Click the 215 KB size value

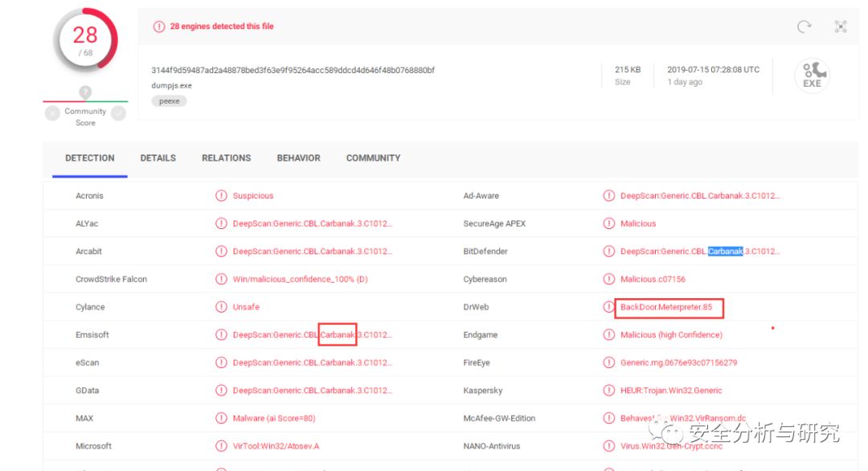[x=627, y=70]
